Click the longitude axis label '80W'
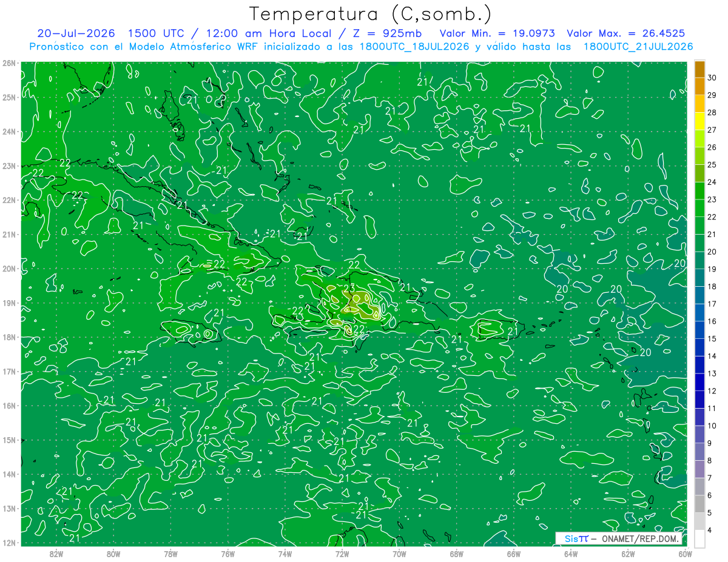 tap(113, 553)
